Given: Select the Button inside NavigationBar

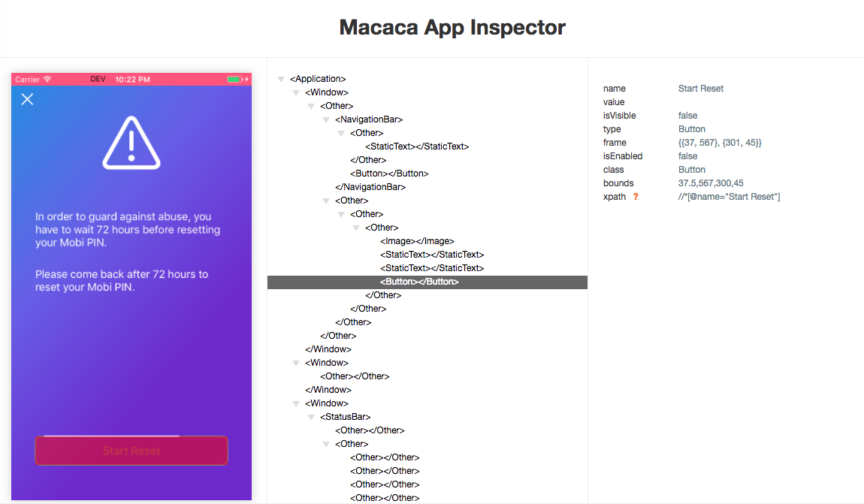Looking at the screenshot, I should pos(389,174).
